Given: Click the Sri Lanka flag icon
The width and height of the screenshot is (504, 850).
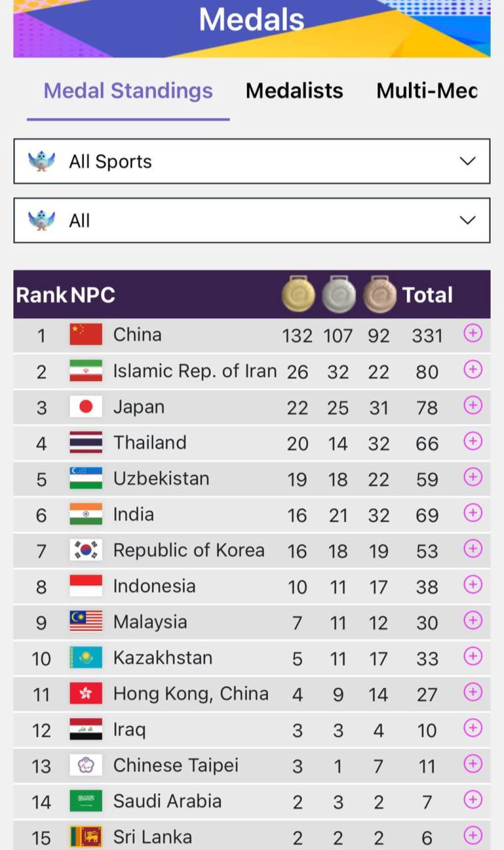Looking at the screenshot, I should tap(86, 837).
